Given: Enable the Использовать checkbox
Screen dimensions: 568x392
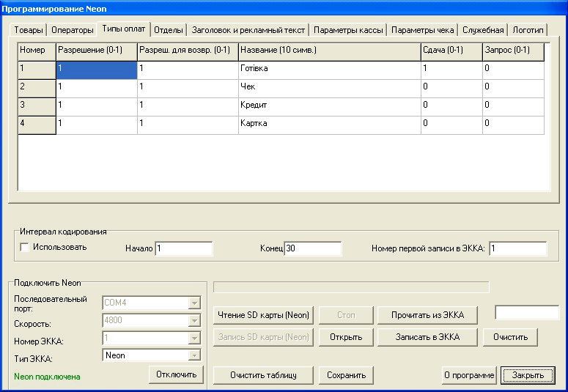Looking at the screenshot, I should (25, 248).
